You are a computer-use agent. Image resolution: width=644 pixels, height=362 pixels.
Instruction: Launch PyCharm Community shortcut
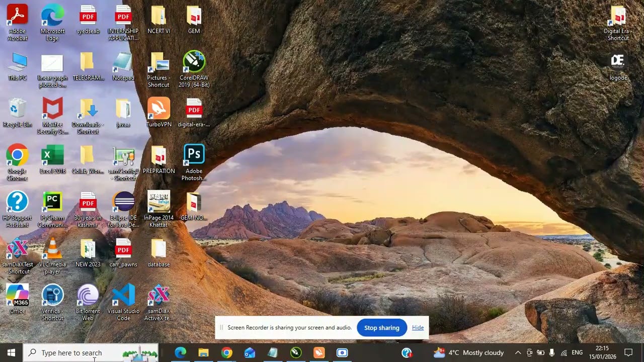(52, 210)
